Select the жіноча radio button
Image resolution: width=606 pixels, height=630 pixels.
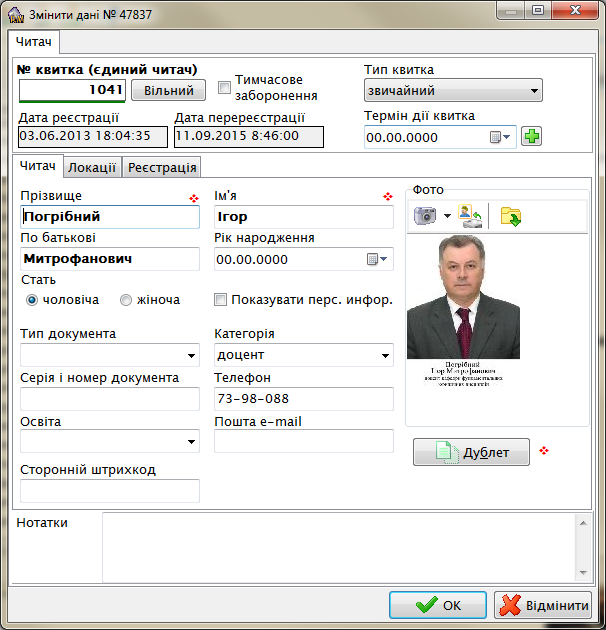pyautogui.click(x=126, y=299)
